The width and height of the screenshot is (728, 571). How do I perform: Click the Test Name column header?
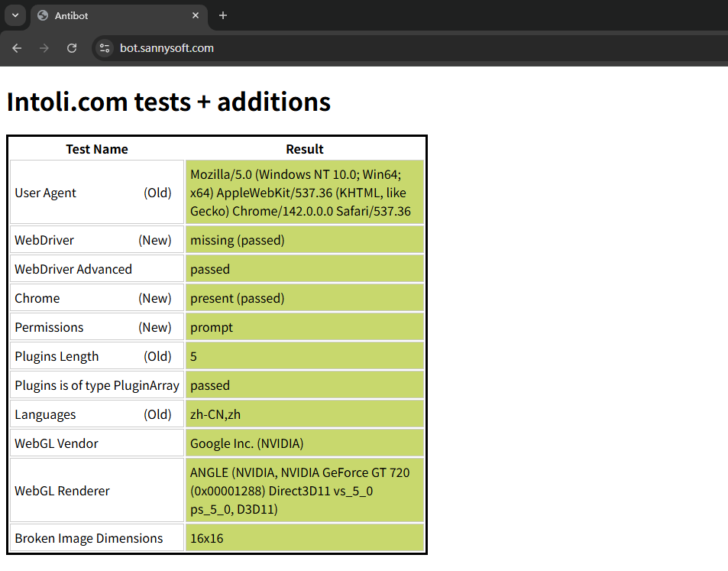pos(97,149)
